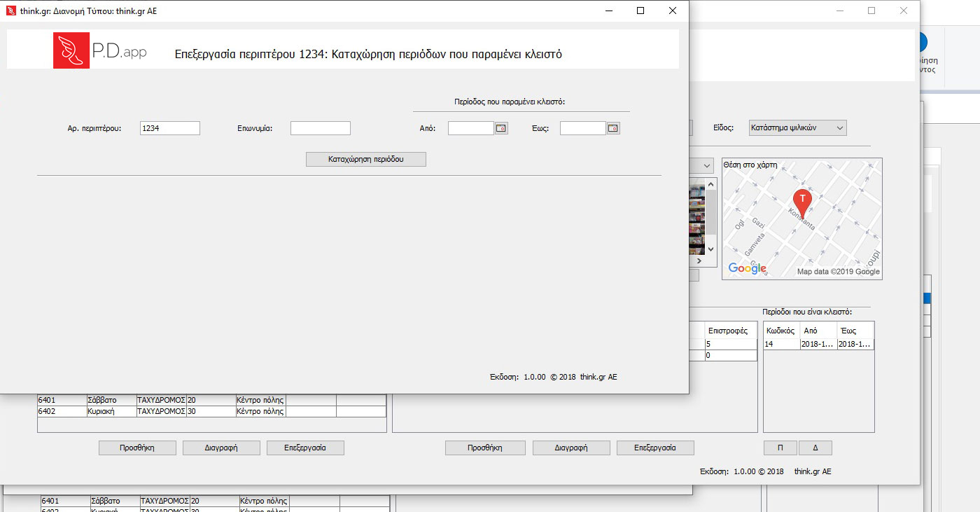
Task: Open the calendar picker for the Από date
Action: tap(501, 128)
